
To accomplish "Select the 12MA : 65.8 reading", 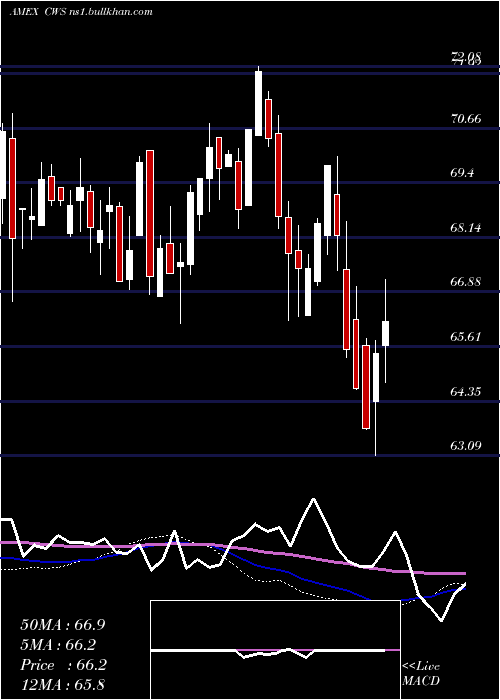I will (x=63, y=684).
